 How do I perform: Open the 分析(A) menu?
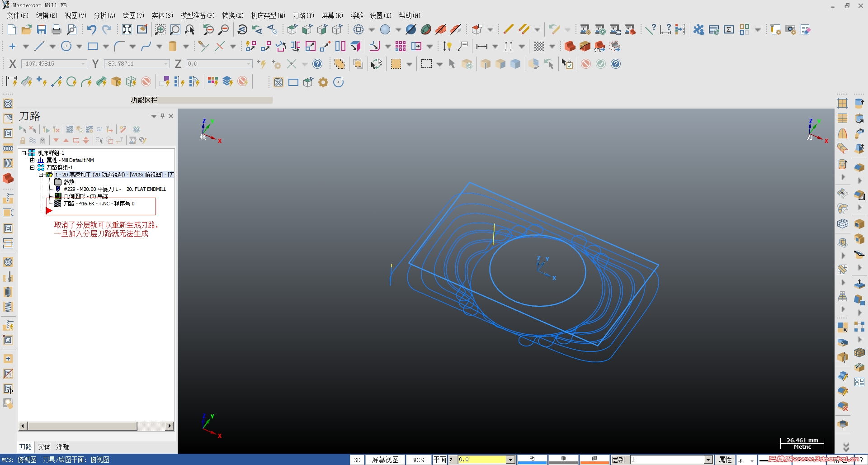(104, 15)
